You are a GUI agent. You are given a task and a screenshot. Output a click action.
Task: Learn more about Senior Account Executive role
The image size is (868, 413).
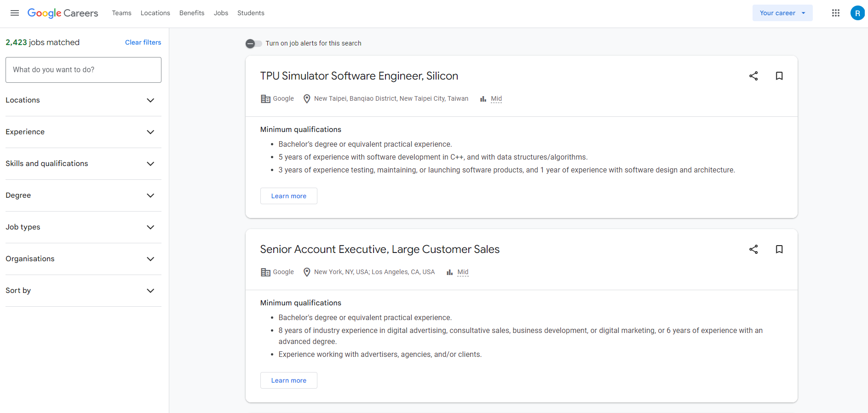click(x=289, y=380)
